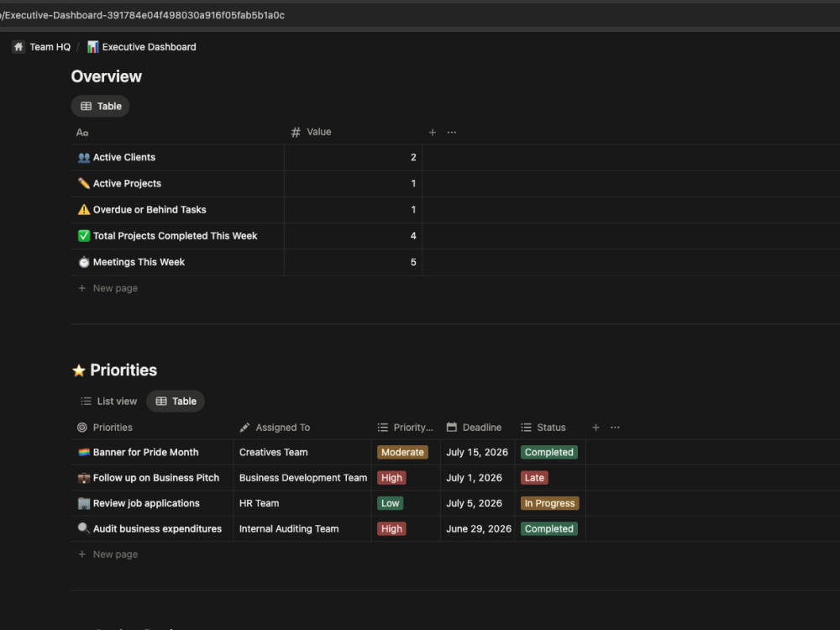Open Review job applications page
The image size is (840, 630).
click(146, 503)
